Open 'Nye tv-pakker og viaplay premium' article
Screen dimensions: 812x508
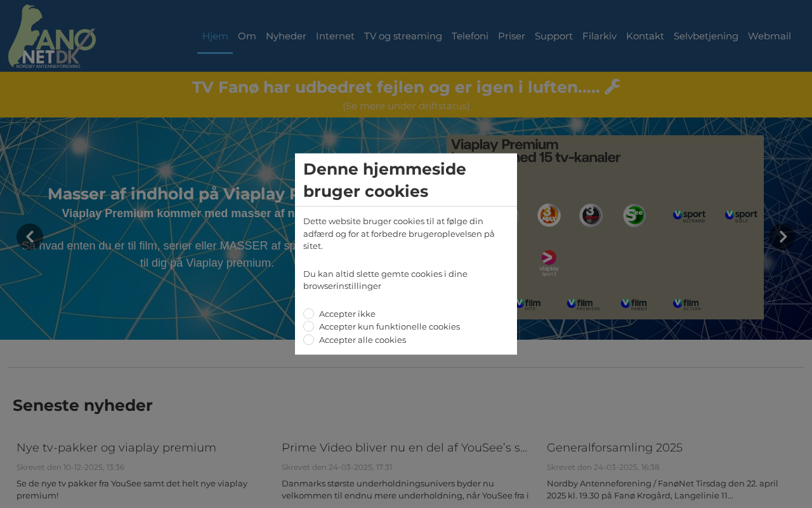pyautogui.click(x=117, y=448)
